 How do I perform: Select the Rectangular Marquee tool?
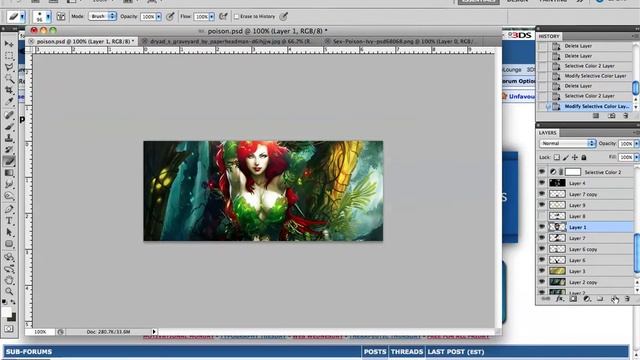point(9,56)
